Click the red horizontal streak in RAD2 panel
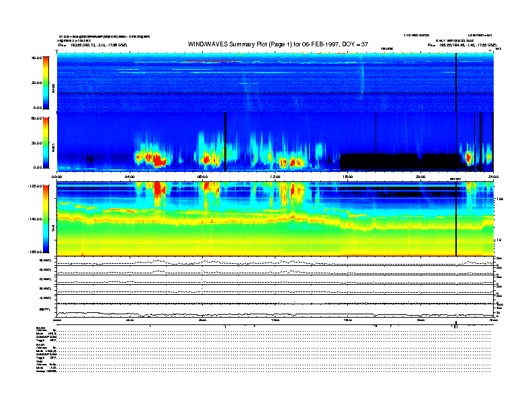Screen dimensions: 532x411 [212, 62]
